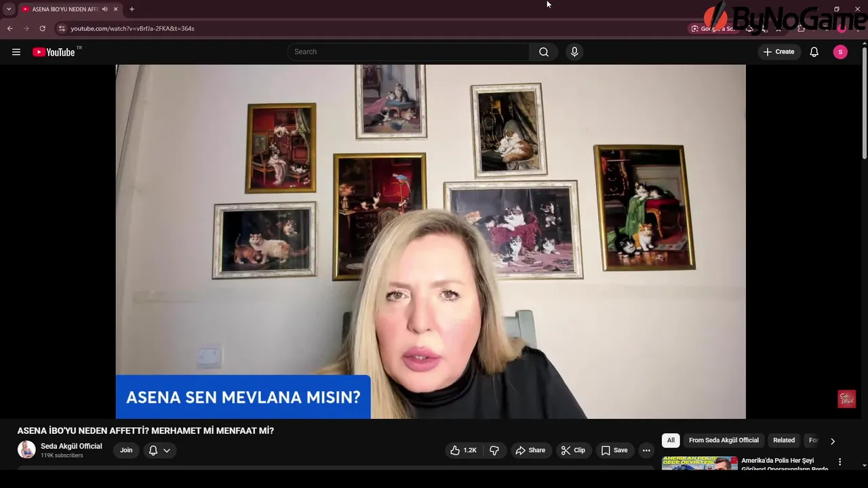868x488 pixels.
Task: Click the video title ASENA İBO'YU NEDEN AFFETTİ?
Action: pyautogui.click(x=146, y=430)
